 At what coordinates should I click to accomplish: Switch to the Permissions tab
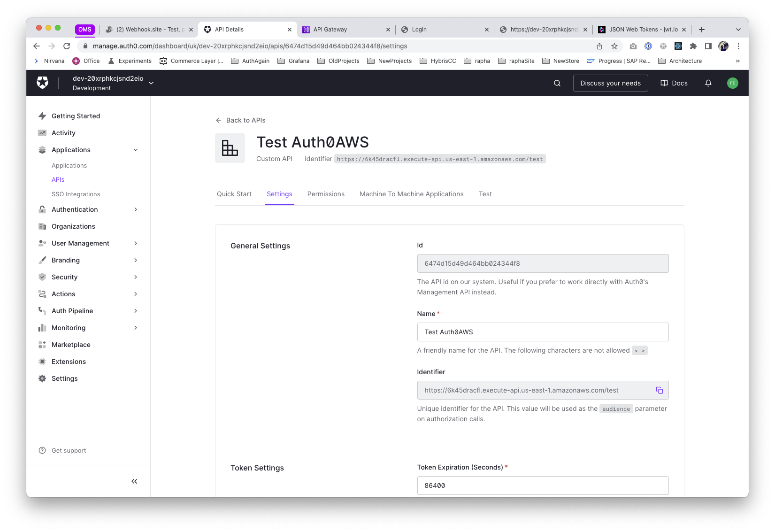pyautogui.click(x=326, y=194)
